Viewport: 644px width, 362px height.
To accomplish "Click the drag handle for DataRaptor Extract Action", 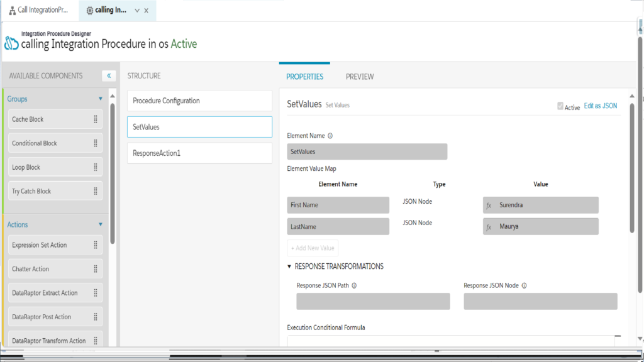I will point(96,293).
